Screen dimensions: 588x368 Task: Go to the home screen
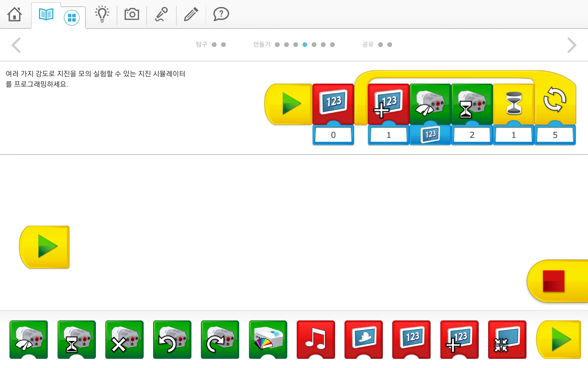(x=14, y=14)
